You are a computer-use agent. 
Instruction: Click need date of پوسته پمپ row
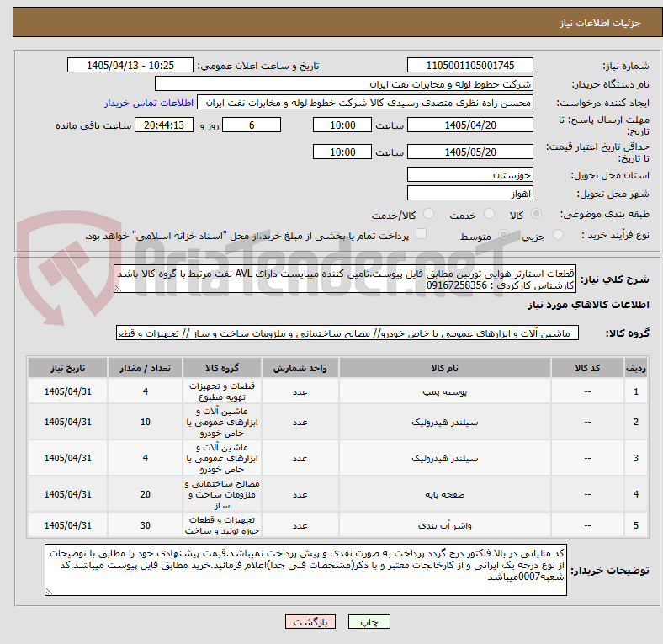[x=67, y=391]
